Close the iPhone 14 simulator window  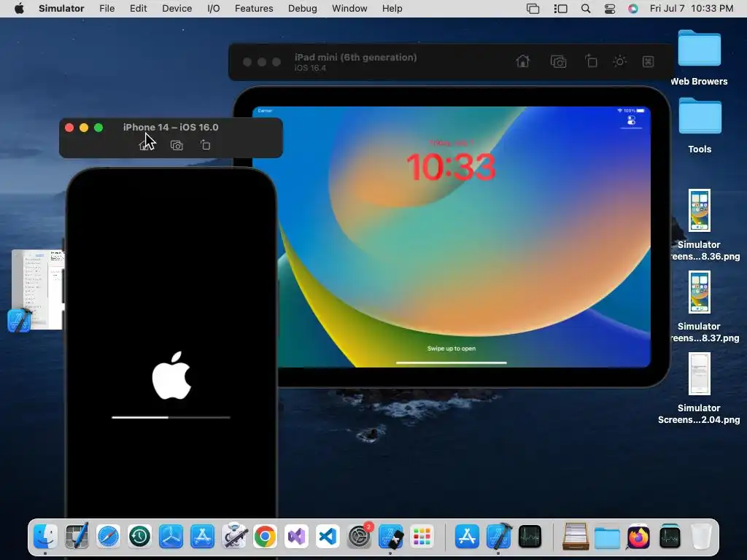click(69, 128)
